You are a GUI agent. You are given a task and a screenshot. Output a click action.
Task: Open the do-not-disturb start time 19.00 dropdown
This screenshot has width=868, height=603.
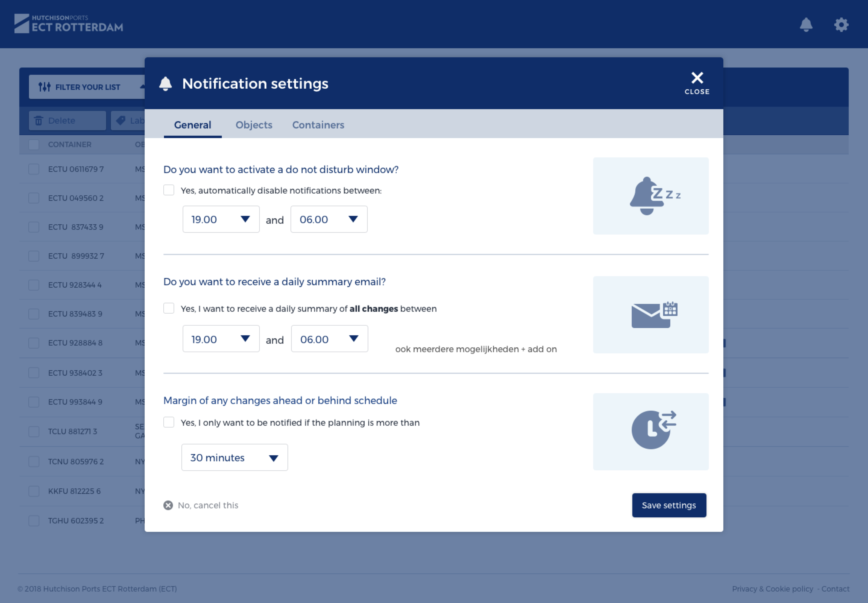221,219
